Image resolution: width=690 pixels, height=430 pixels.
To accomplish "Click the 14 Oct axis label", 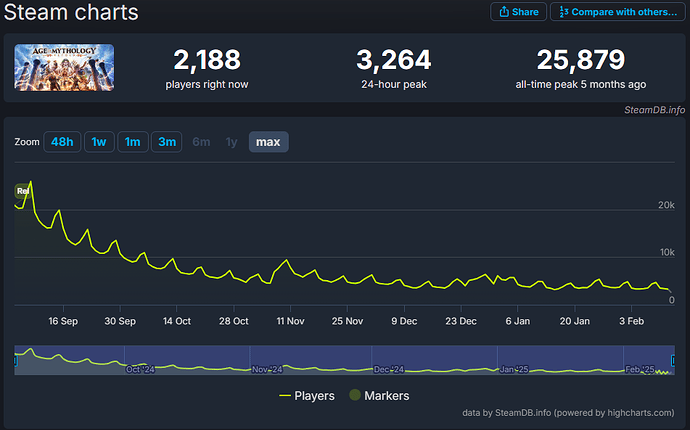I will coord(177,321).
